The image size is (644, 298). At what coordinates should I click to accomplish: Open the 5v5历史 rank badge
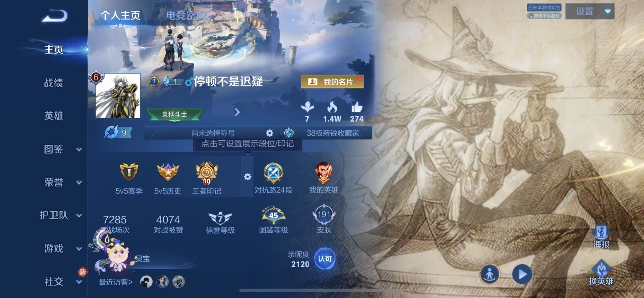point(168,171)
